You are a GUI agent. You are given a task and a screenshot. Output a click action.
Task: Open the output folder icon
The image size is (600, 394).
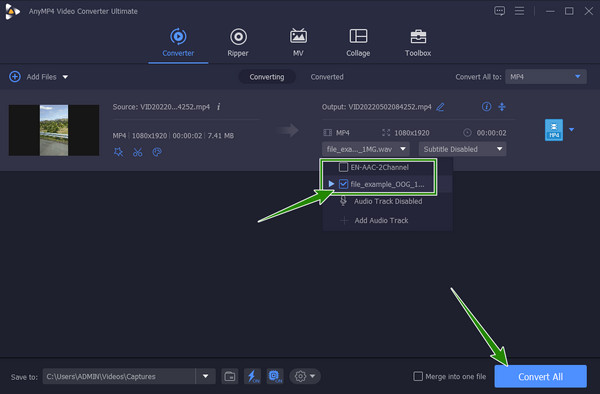(x=230, y=376)
